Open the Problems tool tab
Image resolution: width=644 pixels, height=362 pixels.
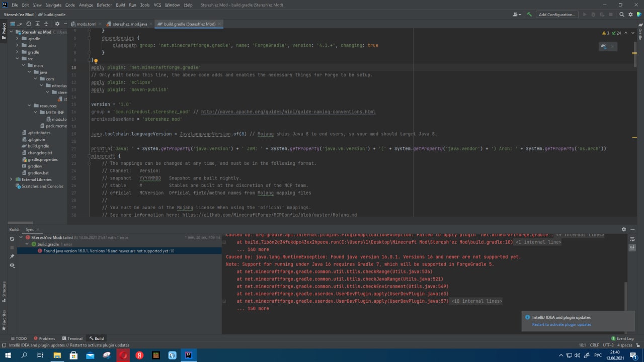pos(44,338)
